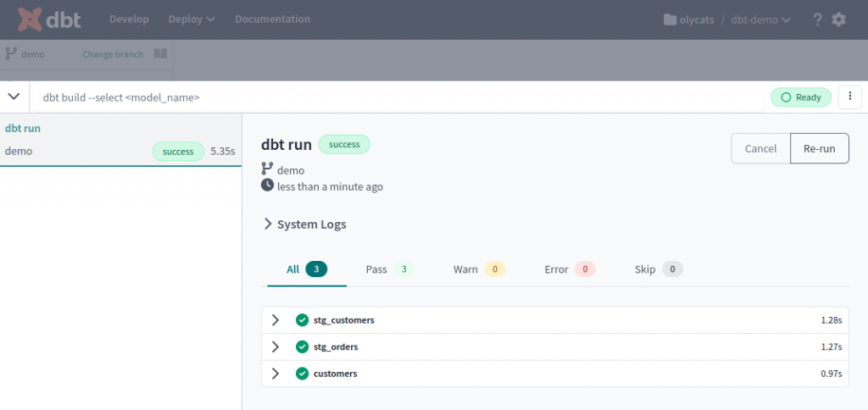
Task: Click the 5.35s run duration
Action: click(x=223, y=151)
